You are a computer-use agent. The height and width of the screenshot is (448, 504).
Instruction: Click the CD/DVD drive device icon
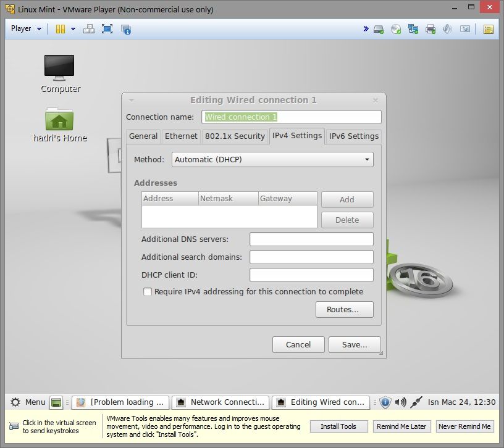[396, 29]
